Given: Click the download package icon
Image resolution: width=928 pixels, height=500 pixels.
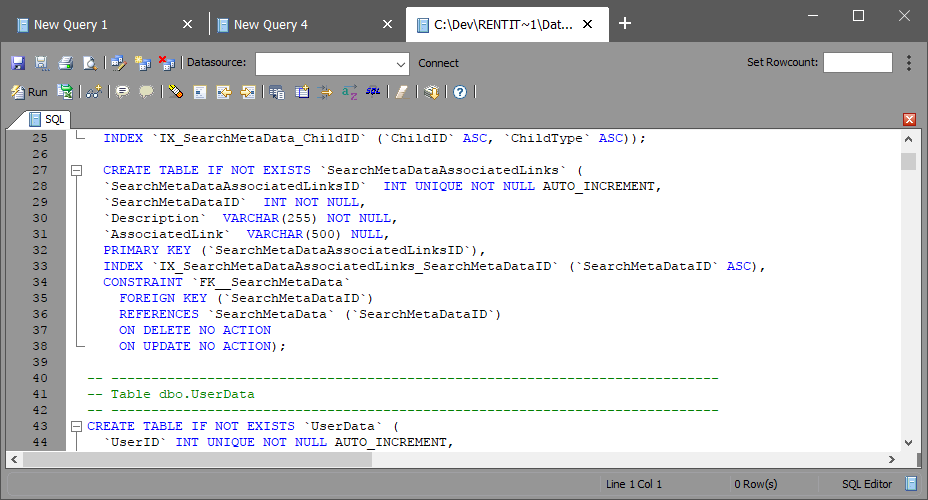Looking at the screenshot, I should tap(431, 92).
